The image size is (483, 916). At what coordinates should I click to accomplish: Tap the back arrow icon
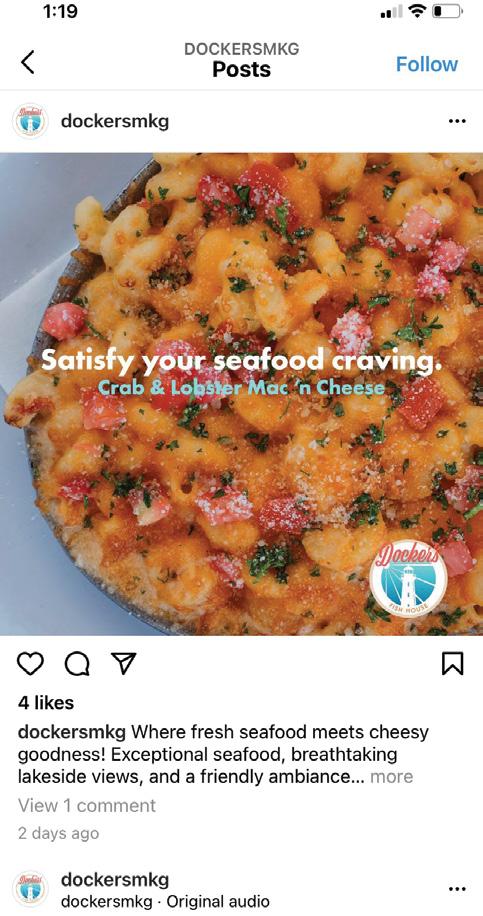coord(28,63)
